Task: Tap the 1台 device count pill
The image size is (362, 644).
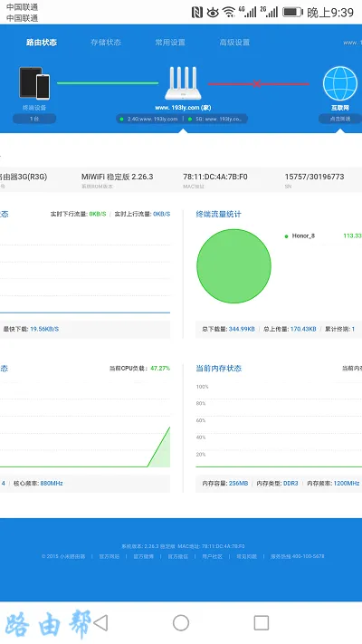Action: click(34, 119)
